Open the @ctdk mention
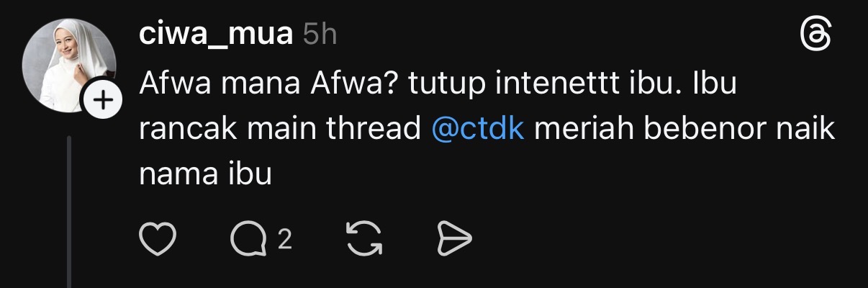868x288 pixels. (x=478, y=130)
